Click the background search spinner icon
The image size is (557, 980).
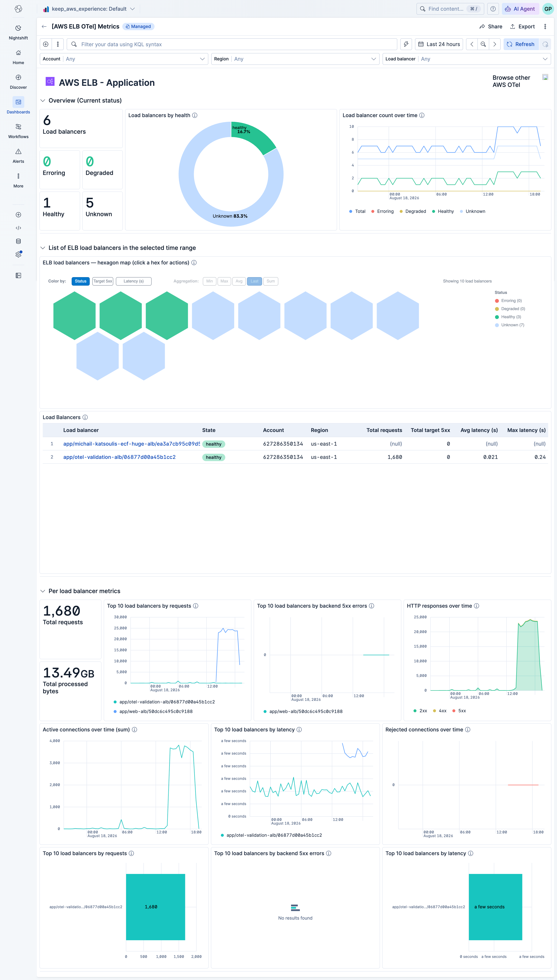(x=545, y=44)
